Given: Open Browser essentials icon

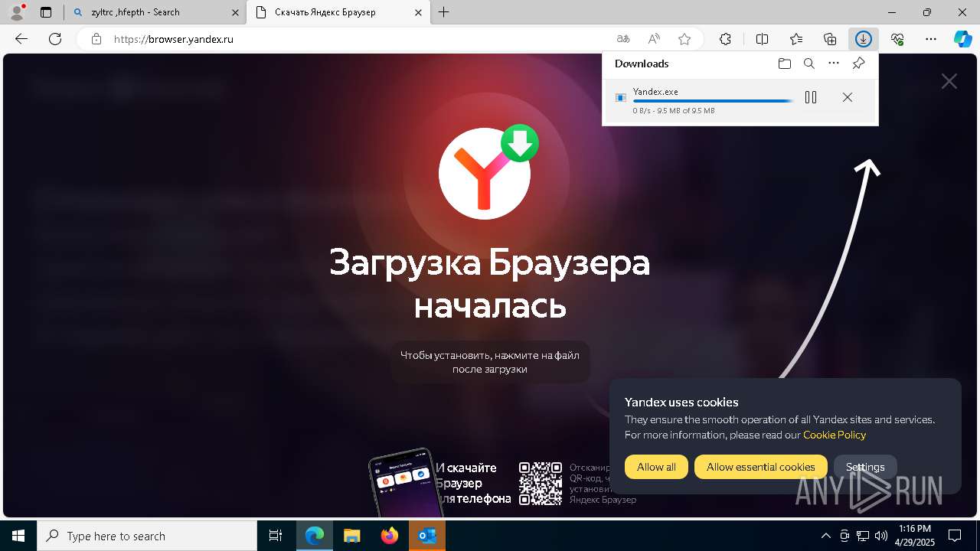Looking at the screenshot, I should click(897, 39).
